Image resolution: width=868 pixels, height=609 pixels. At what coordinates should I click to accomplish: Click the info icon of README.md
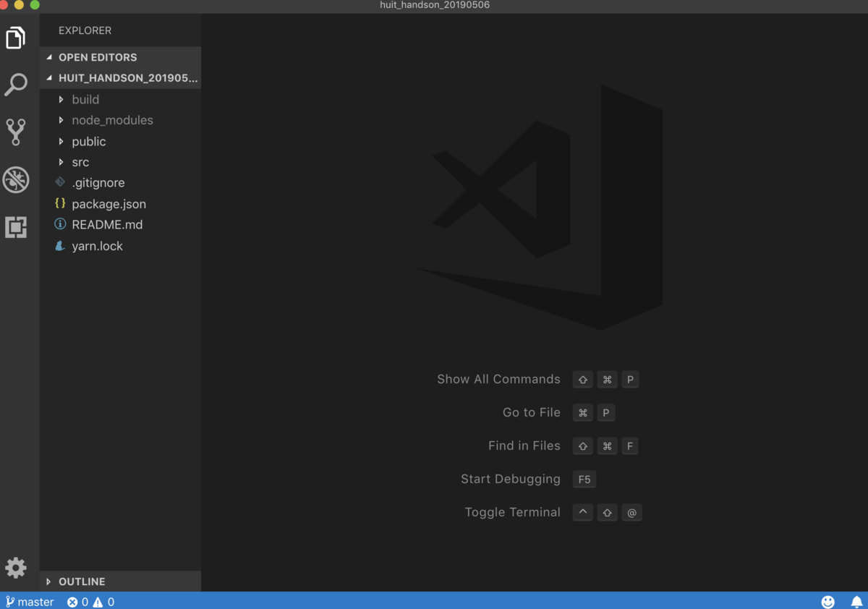[x=61, y=224]
